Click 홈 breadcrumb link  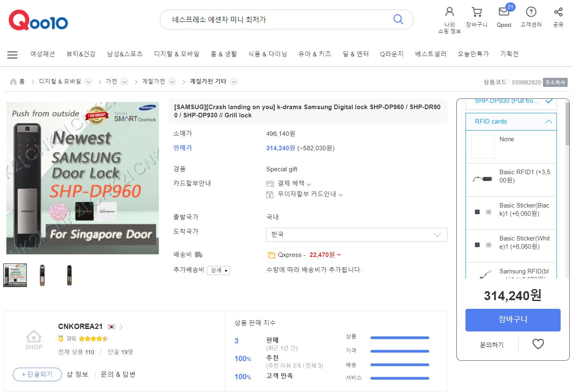pyautogui.click(x=22, y=82)
